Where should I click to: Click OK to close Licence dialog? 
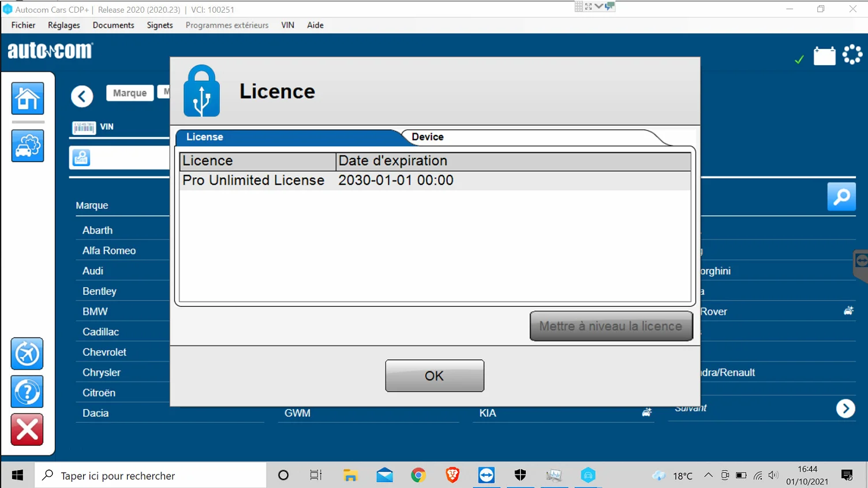[x=435, y=376]
